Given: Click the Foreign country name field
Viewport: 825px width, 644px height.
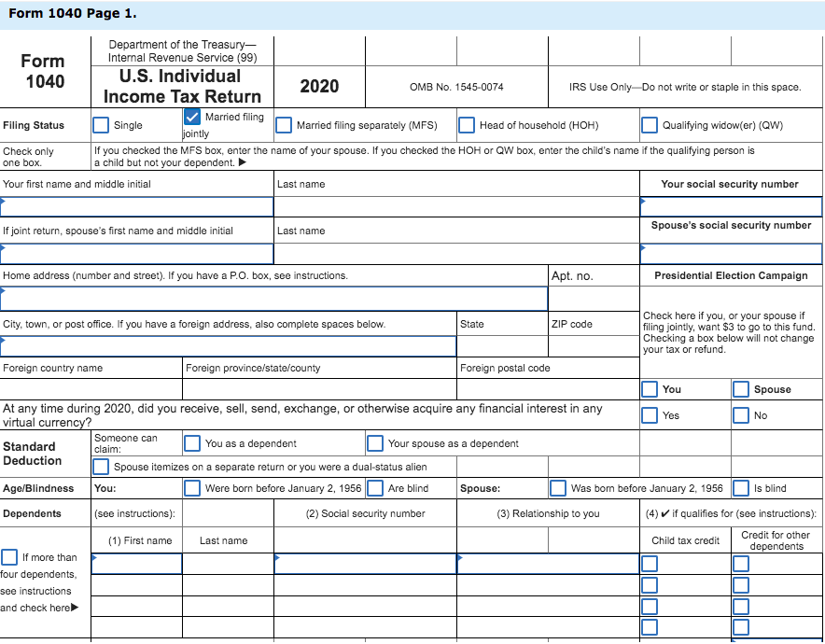Looking at the screenshot, I should 91,389.
